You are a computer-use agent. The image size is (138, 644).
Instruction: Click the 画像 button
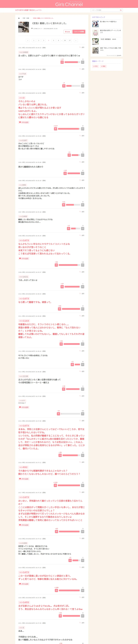(68, 32)
